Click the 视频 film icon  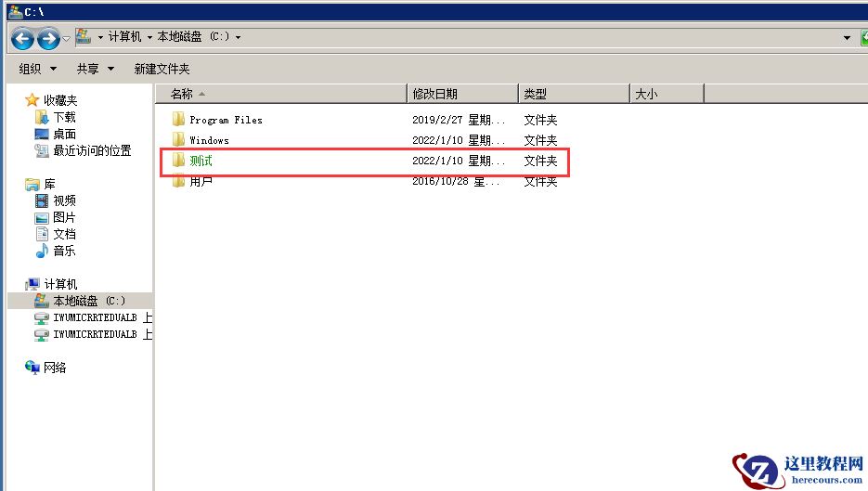(42, 200)
